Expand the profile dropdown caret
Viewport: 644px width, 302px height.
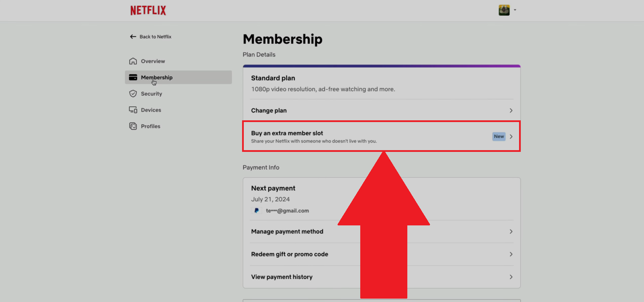pyautogui.click(x=515, y=10)
